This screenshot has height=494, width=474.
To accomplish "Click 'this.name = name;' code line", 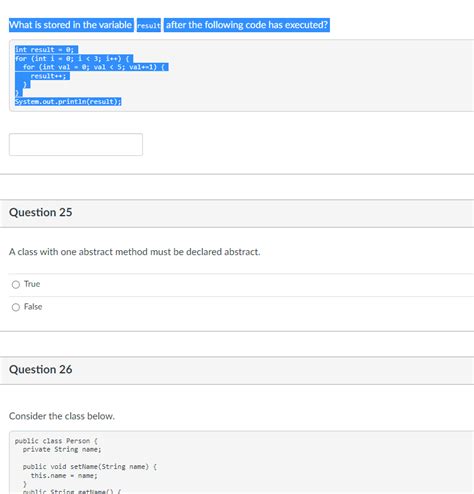I will click(x=64, y=475).
